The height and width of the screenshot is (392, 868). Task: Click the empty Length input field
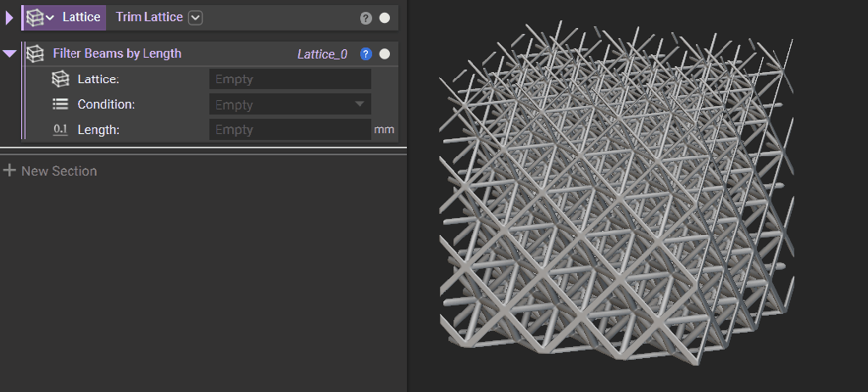pyautogui.click(x=290, y=129)
